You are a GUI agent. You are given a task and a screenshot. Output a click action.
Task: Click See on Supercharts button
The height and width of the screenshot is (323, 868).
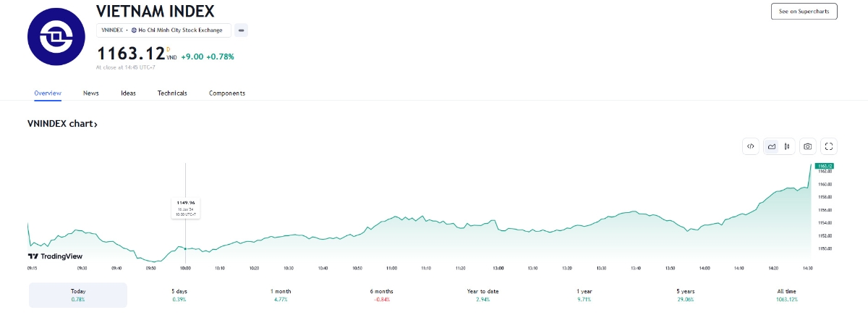(804, 11)
